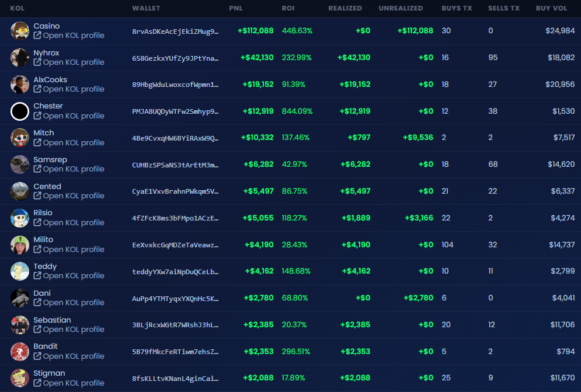Open Sebastian's KOL profile link
Screen dimensions: 581x392
click(69, 330)
